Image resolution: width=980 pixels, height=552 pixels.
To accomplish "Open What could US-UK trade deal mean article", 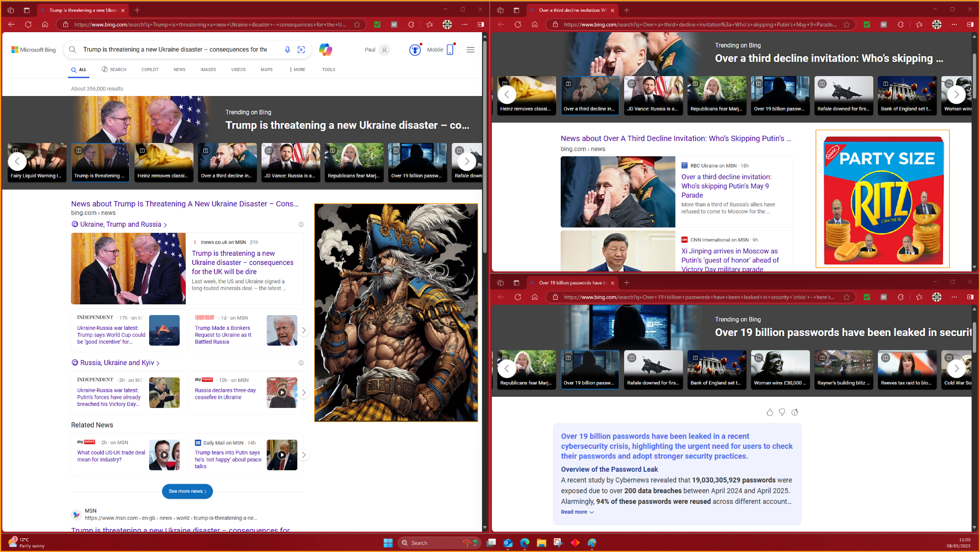I will coord(111,456).
